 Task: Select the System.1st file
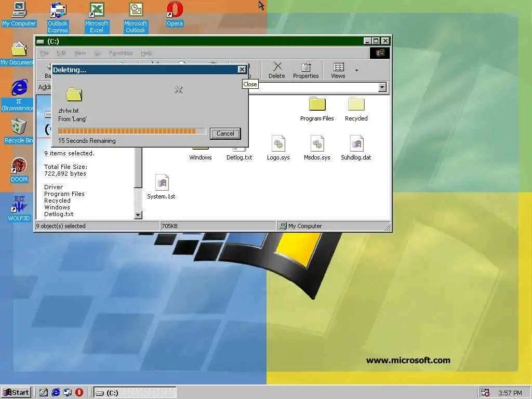(x=162, y=187)
